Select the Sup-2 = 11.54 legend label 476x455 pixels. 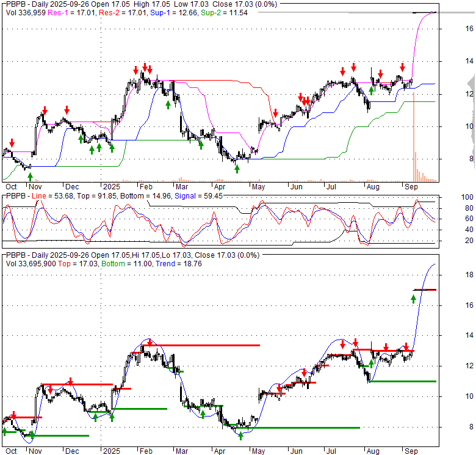(x=224, y=13)
